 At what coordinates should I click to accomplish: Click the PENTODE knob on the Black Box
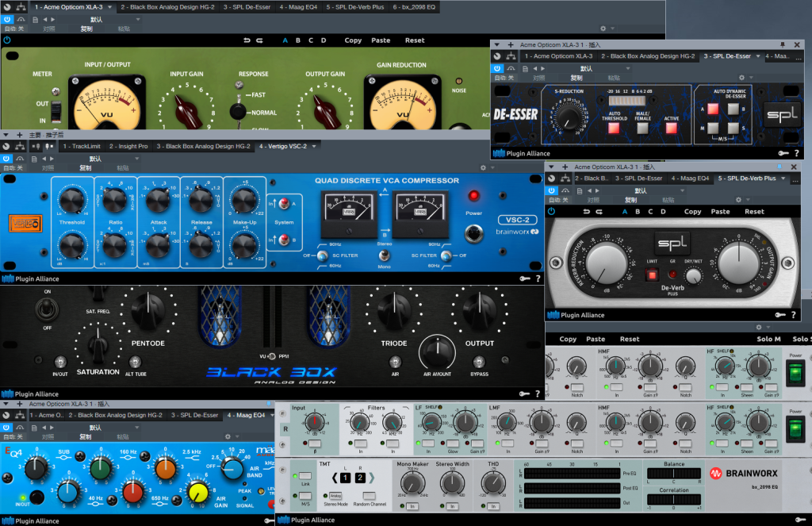coord(148,310)
